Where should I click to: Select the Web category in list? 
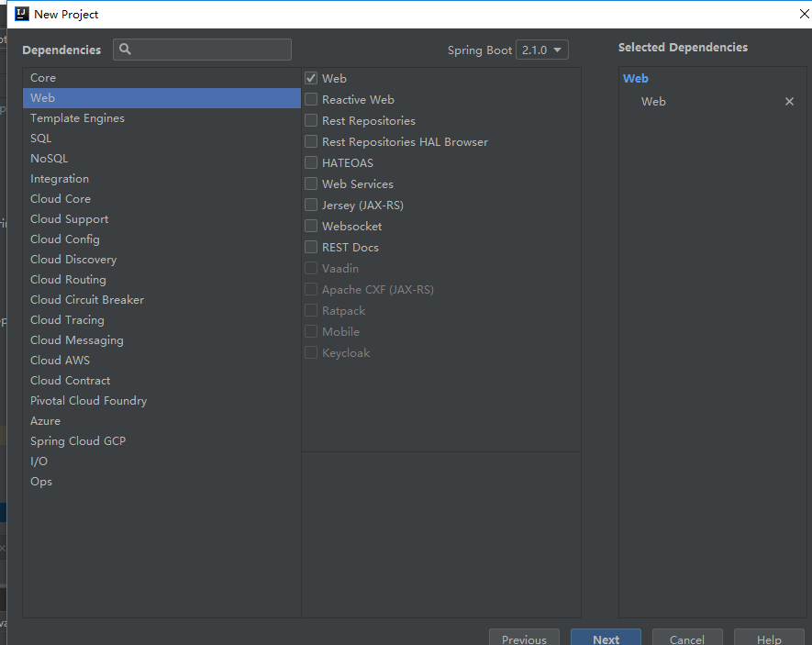[161, 98]
